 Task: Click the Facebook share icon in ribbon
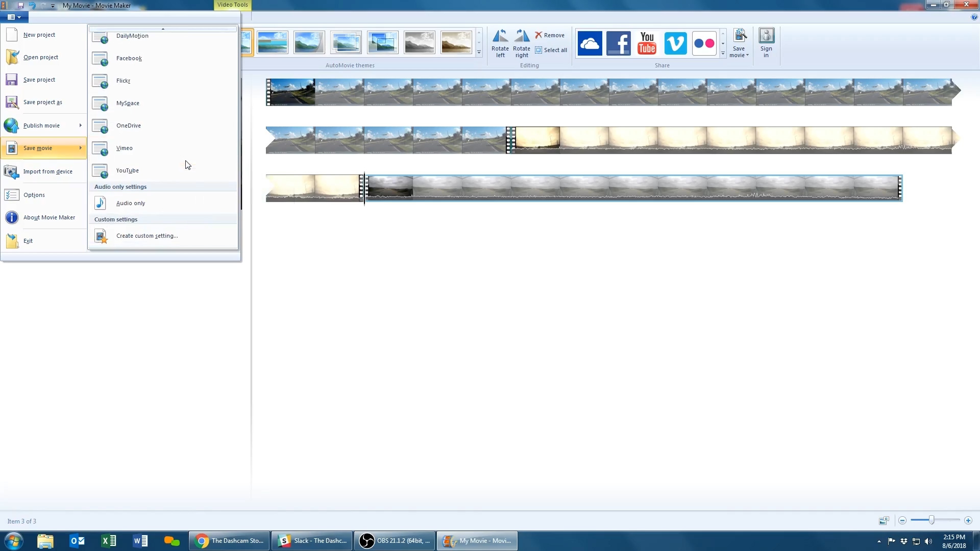[x=618, y=43]
